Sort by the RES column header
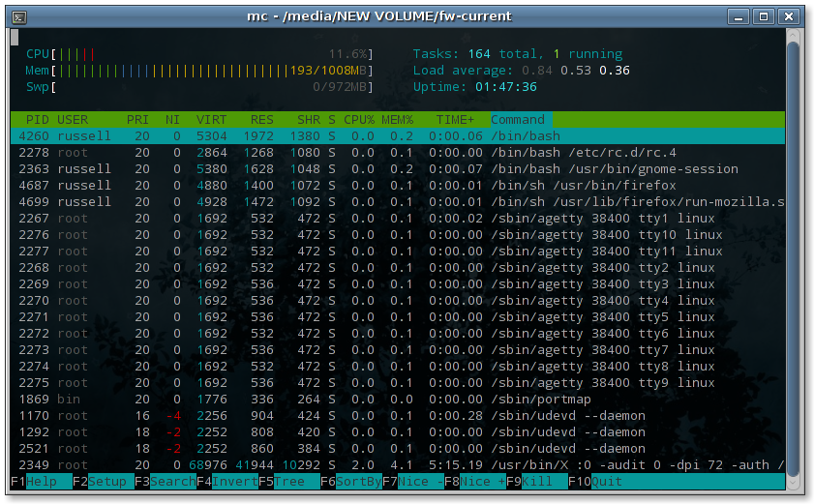The height and width of the screenshot is (504, 814). [x=262, y=120]
